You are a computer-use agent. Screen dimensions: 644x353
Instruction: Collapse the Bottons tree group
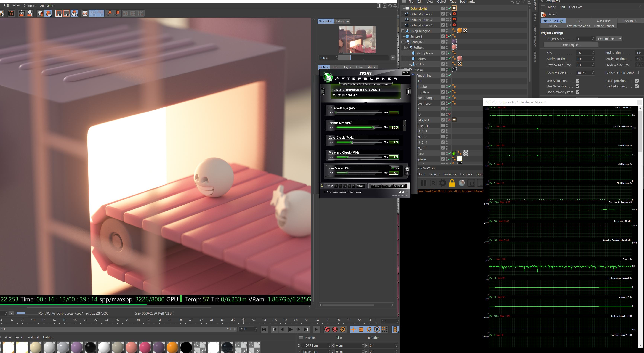(x=406, y=47)
